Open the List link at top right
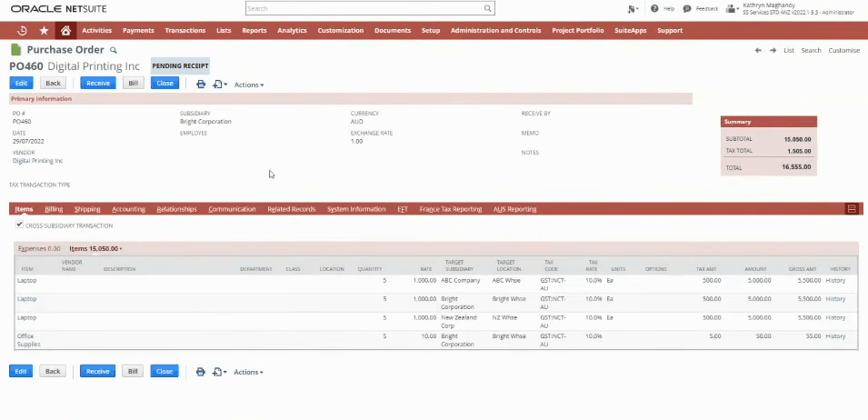This screenshot has width=868, height=420. click(x=789, y=50)
